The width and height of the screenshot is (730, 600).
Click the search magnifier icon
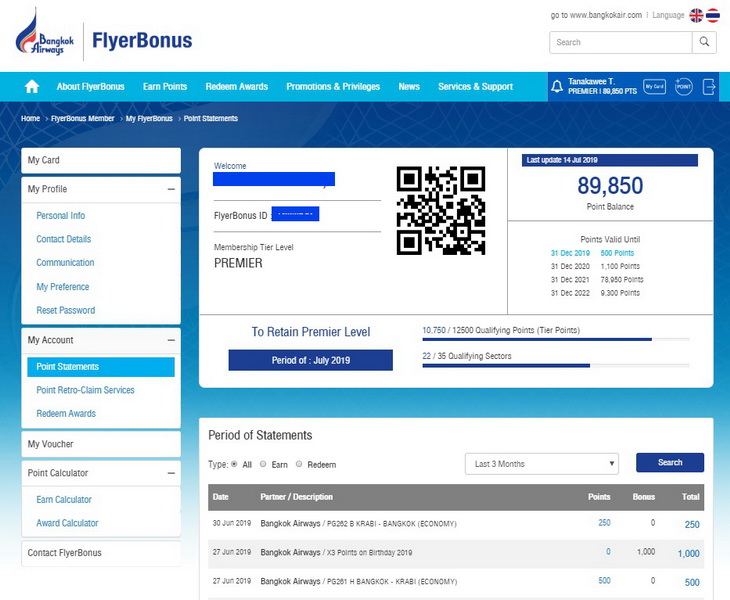704,42
